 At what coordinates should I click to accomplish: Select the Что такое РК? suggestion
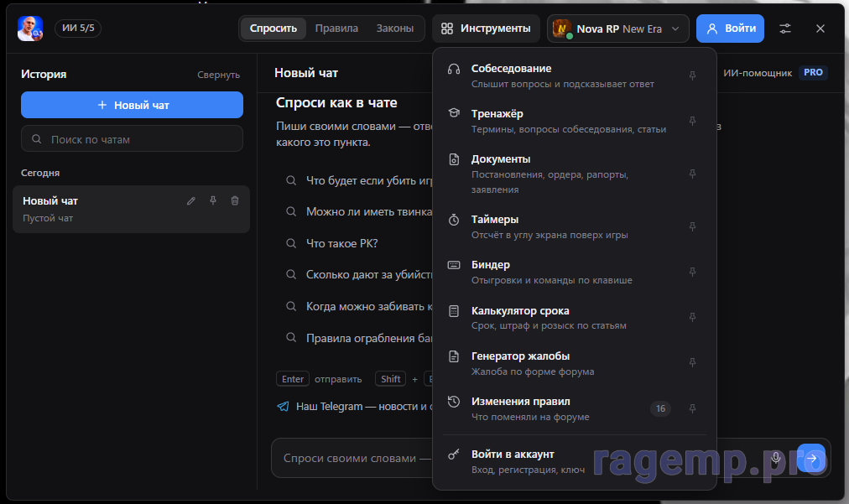click(x=341, y=243)
